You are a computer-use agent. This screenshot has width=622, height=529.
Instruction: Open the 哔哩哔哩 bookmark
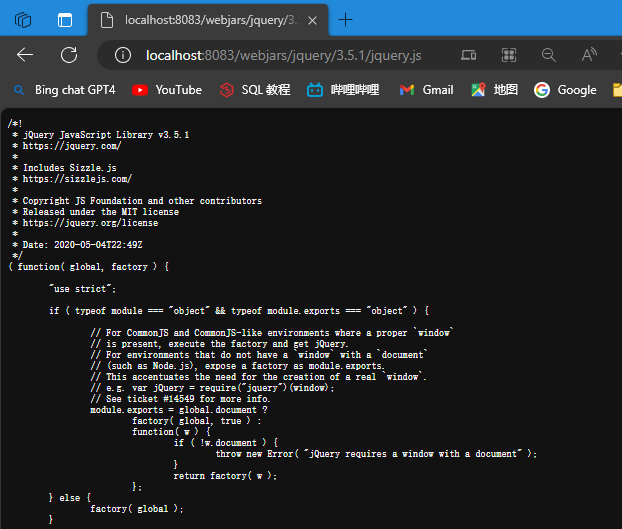343,90
